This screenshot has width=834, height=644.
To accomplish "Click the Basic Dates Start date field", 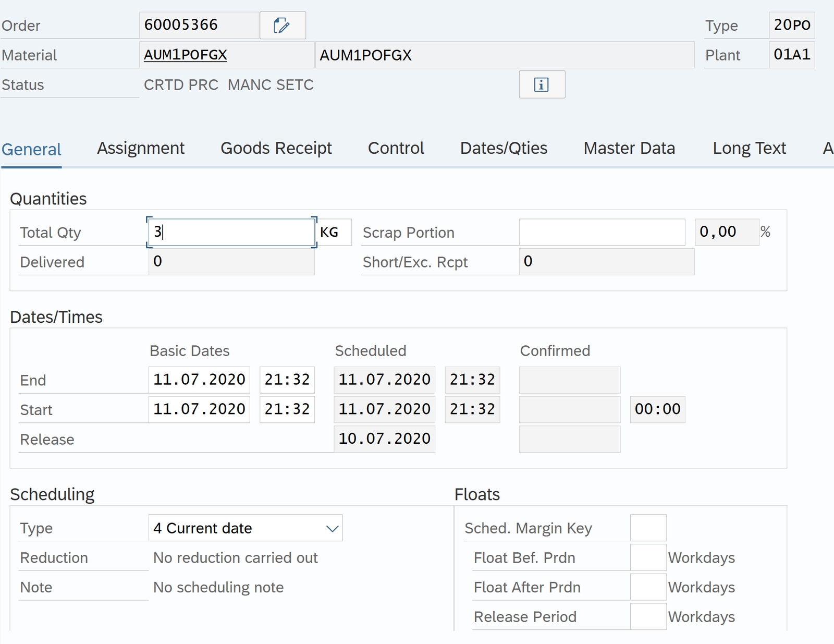I will pyautogui.click(x=199, y=409).
